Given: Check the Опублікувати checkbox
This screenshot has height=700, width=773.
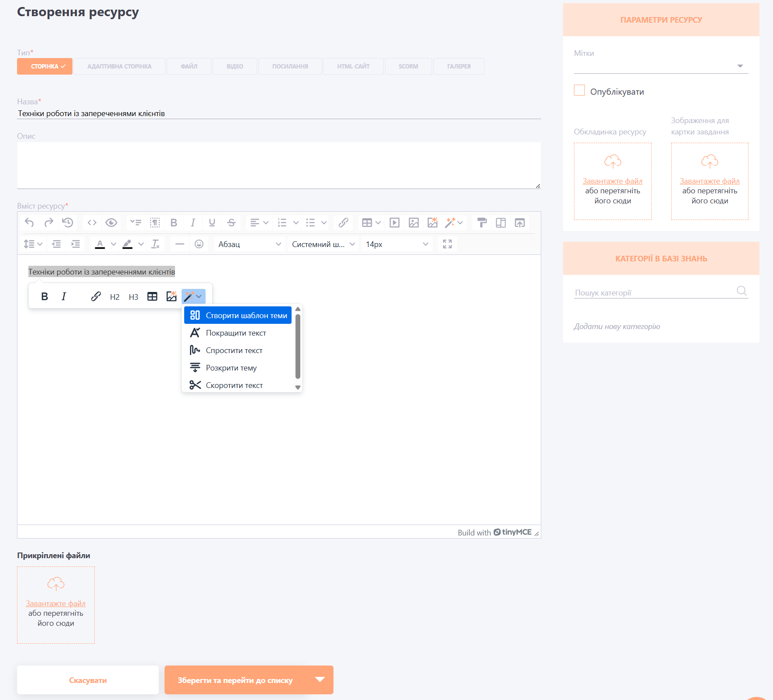Looking at the screenshot, I should [x=579, y=90].
